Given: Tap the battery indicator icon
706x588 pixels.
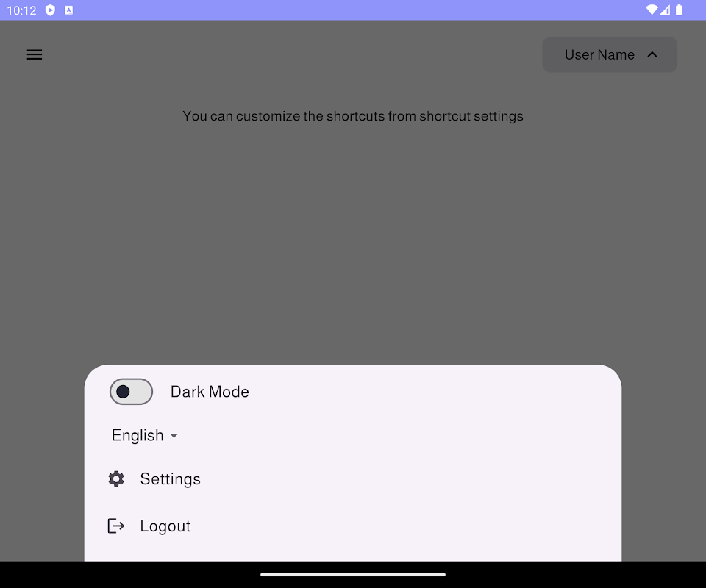Looking at the screenshot, I should tap(679, 10).
